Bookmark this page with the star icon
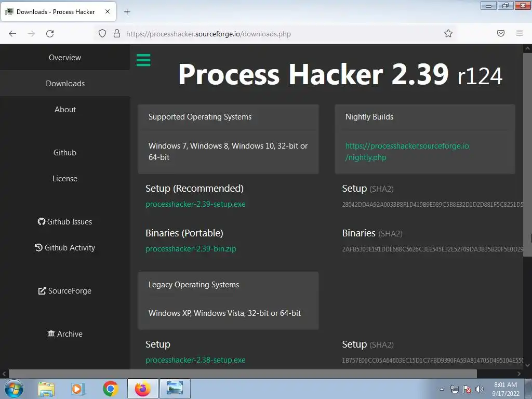532x399 pixels. (448, 33)
